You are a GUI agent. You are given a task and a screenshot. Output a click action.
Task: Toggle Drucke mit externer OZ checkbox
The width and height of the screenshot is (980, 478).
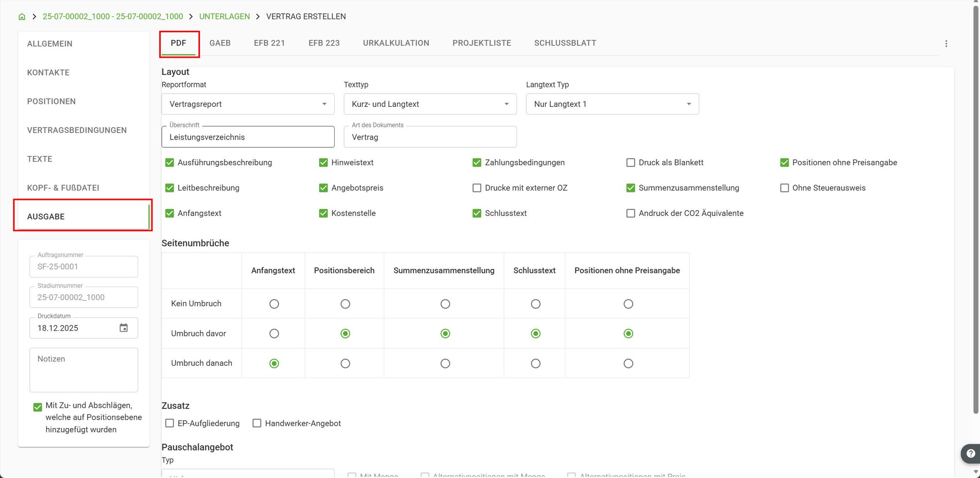[x=477, y=188]
